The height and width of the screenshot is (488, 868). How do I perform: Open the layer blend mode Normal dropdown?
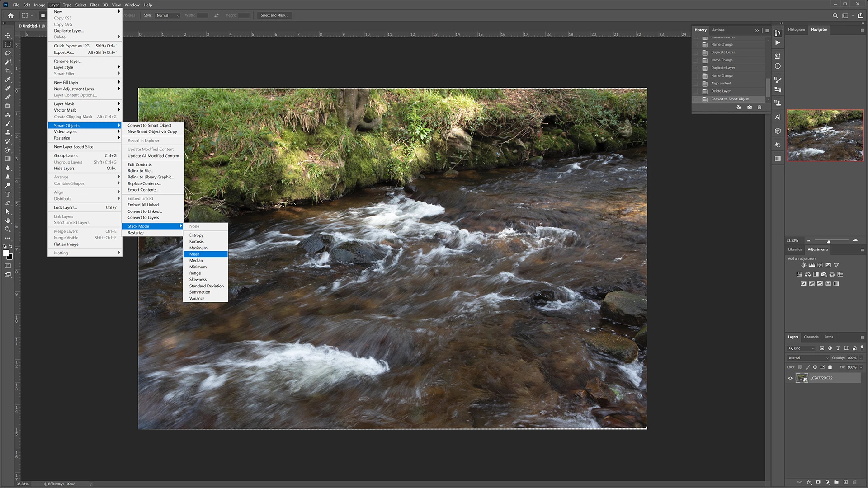pos(808,358)
